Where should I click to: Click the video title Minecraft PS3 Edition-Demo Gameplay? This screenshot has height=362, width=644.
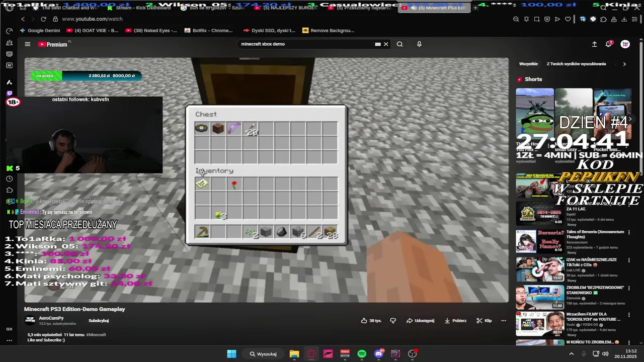click(x=74, y=309)
